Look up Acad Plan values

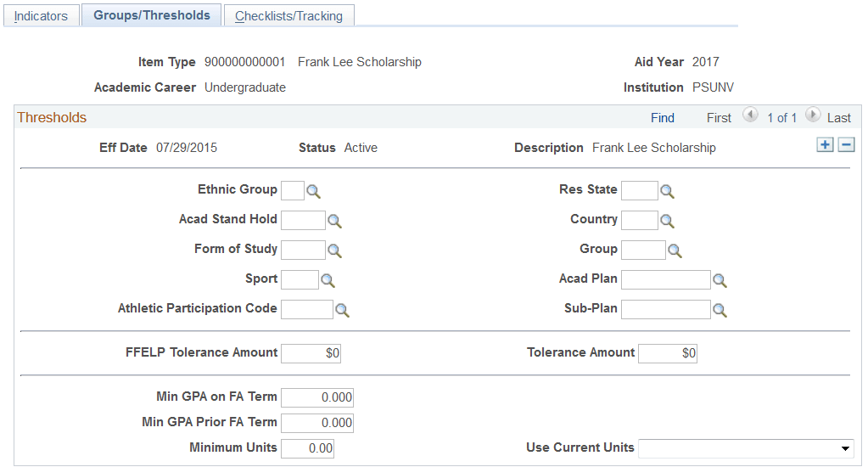click(x=720, y=280)
